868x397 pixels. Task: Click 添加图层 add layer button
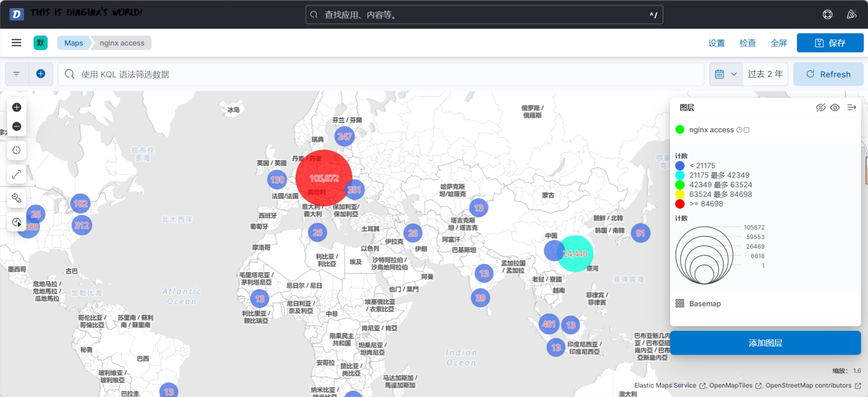(766, 343)
